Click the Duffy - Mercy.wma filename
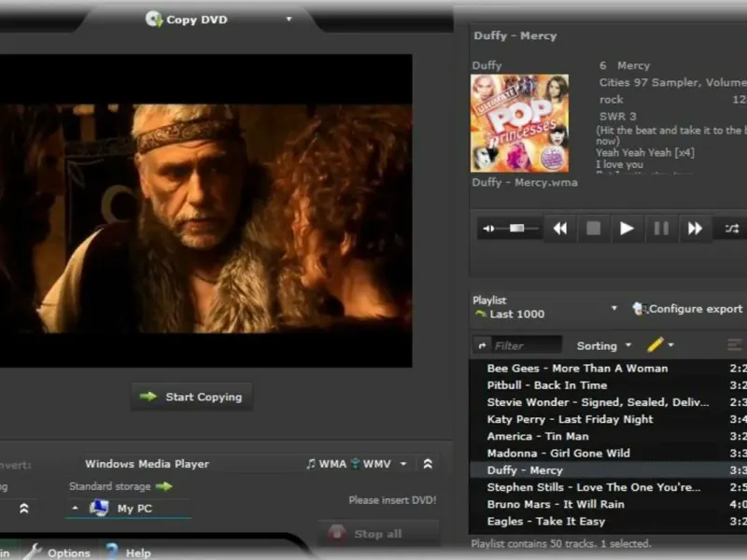The width and height of the screenshot is (747, 560). pos(525,182)
